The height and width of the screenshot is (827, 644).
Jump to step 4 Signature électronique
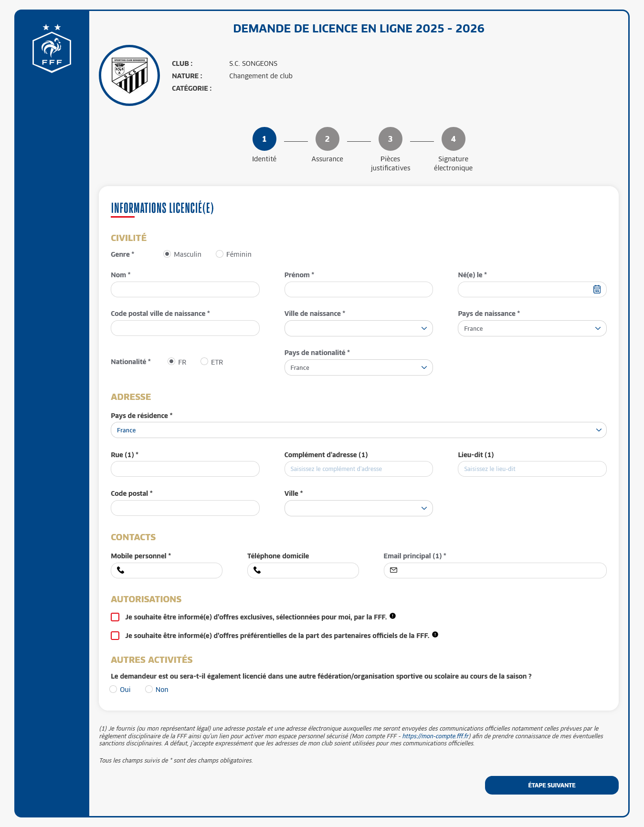(x=453, y=139)
